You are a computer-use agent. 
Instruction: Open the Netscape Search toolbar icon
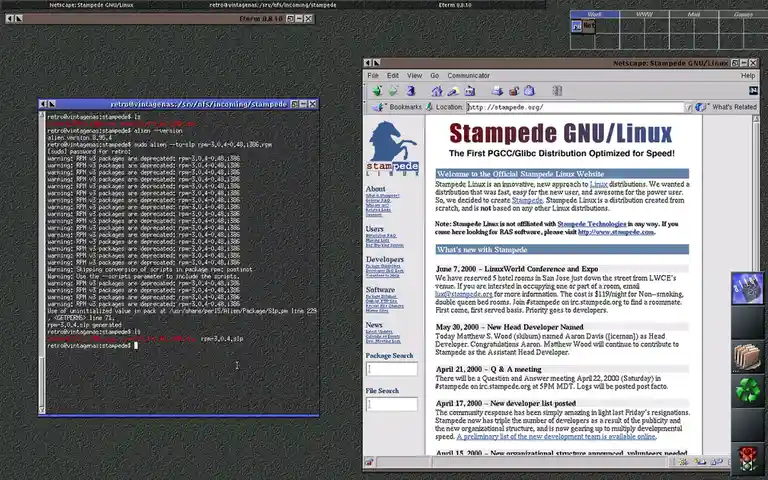tap(453, 91)
